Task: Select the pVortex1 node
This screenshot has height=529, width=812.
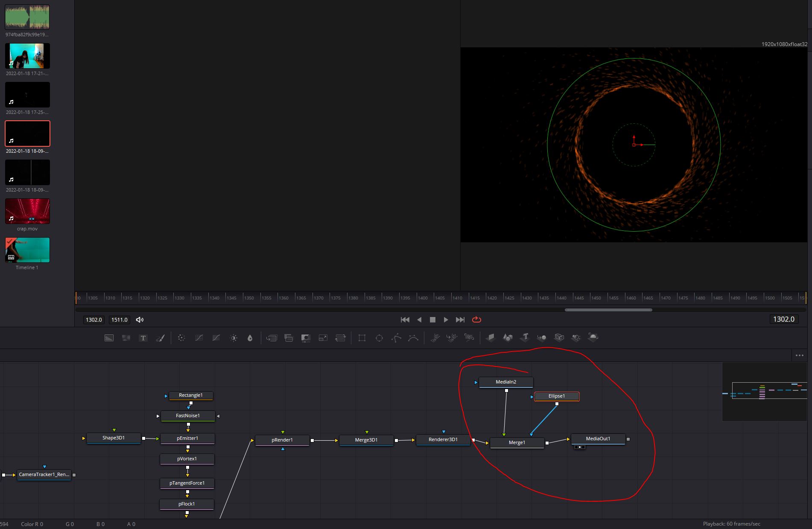Action: pos(187,459)
